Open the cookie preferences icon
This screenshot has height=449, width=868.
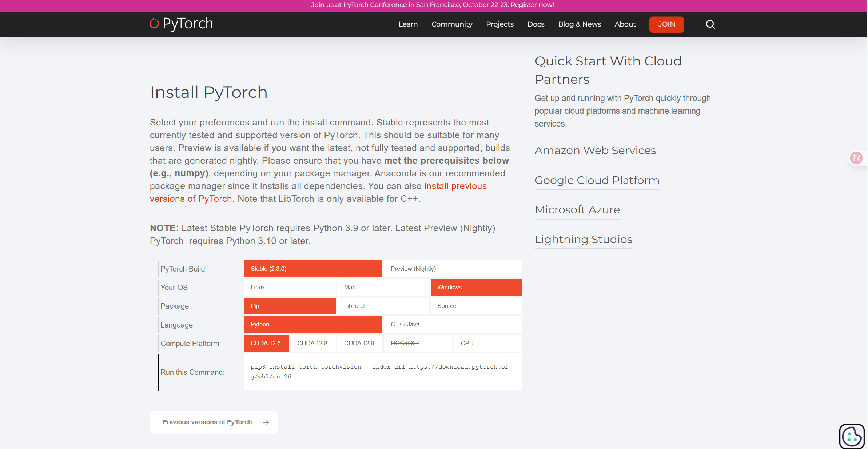[851, 436]
